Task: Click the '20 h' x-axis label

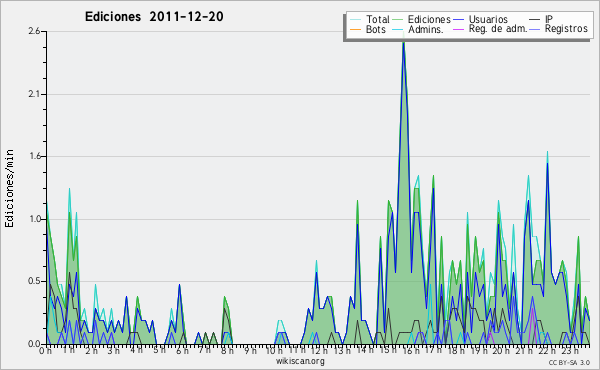Action: 500,350
